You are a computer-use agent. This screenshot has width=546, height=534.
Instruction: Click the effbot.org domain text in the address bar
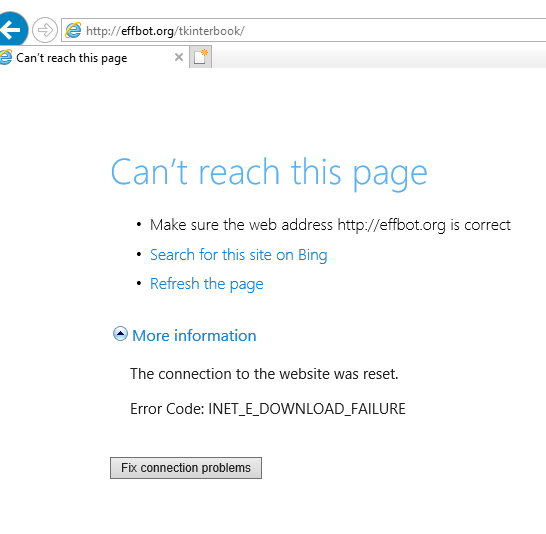[147, 31]
